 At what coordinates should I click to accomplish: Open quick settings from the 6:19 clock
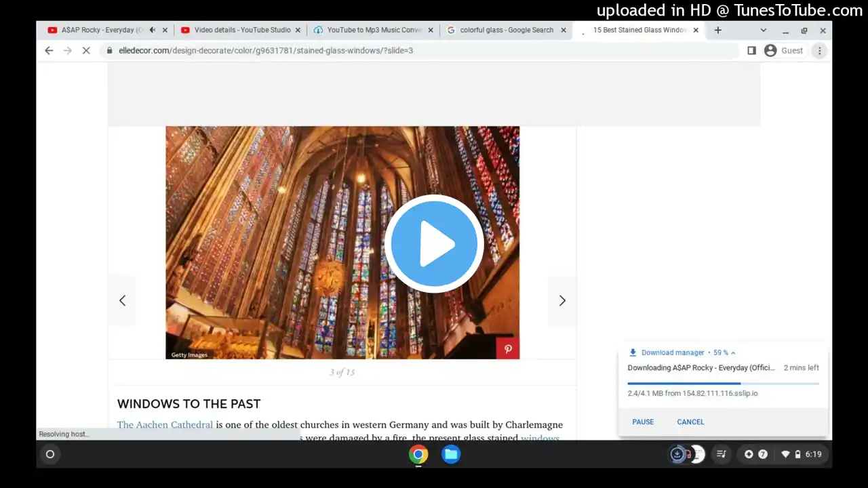coord(814,454)
